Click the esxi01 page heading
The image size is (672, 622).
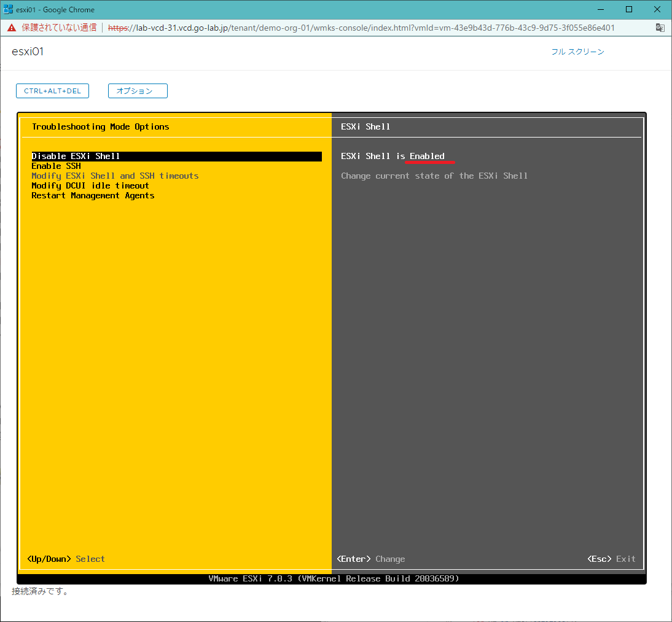[28, 52]
